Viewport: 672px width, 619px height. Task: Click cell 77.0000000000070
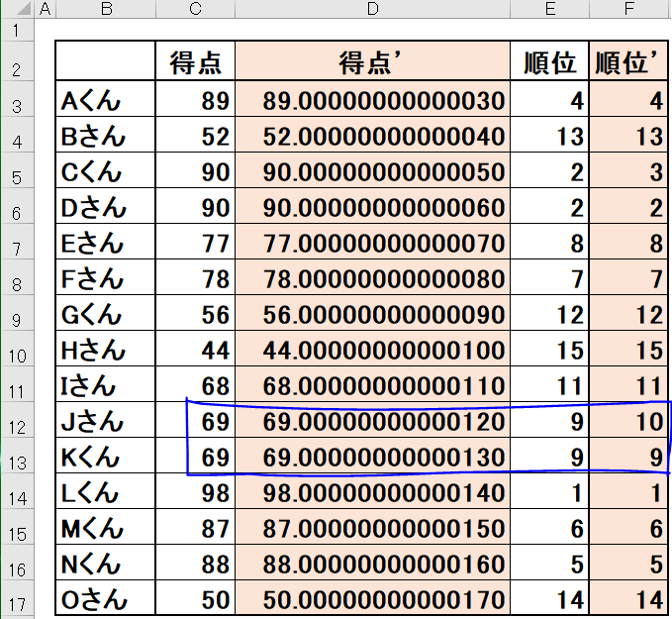click(372, 241)
